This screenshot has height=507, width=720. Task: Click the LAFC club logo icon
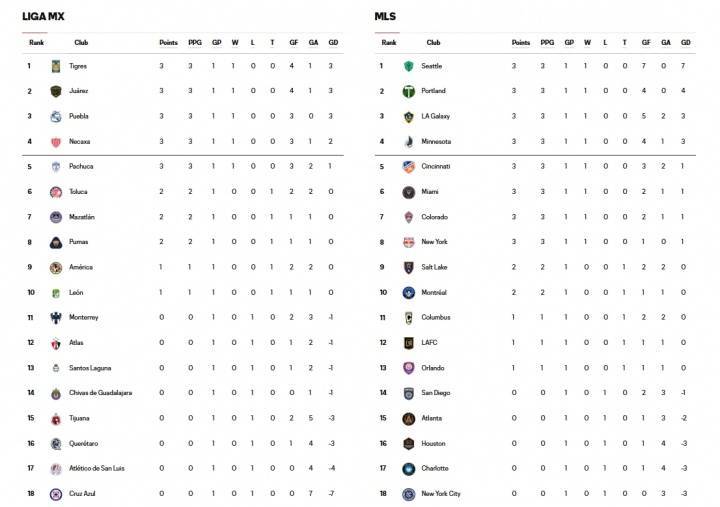point(408,343)
